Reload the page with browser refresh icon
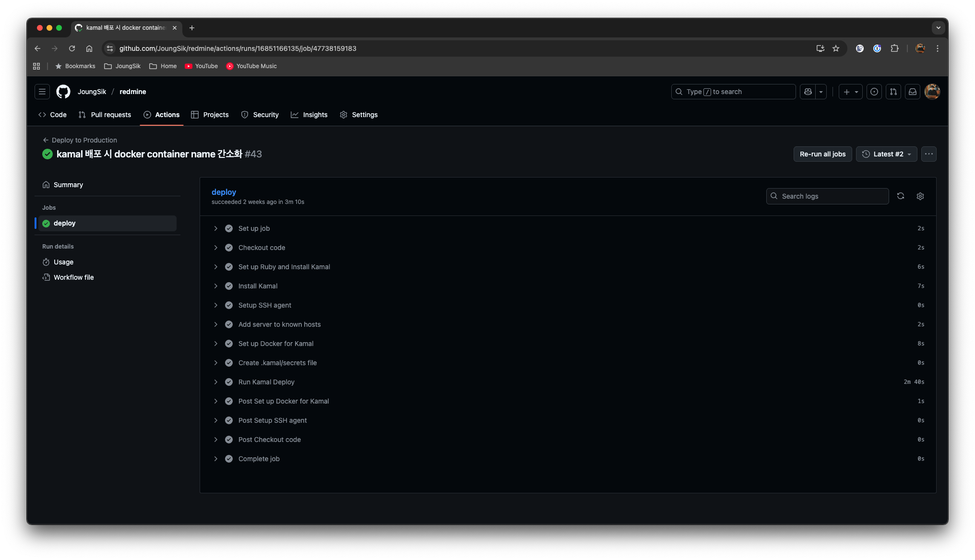Viewport: 975px width, 560px height. tap(72, 48)
